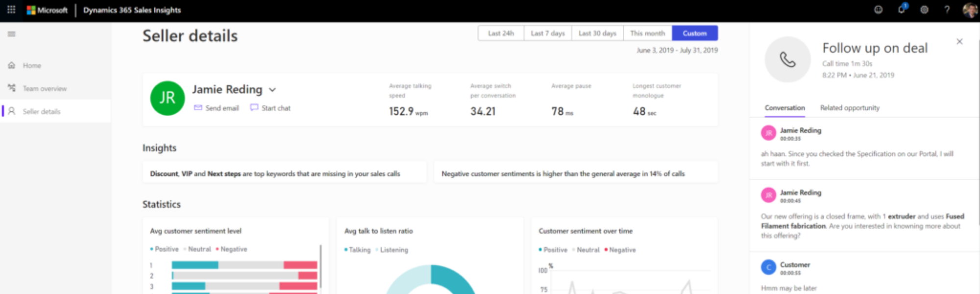Select the Last 30 days range

597,33
